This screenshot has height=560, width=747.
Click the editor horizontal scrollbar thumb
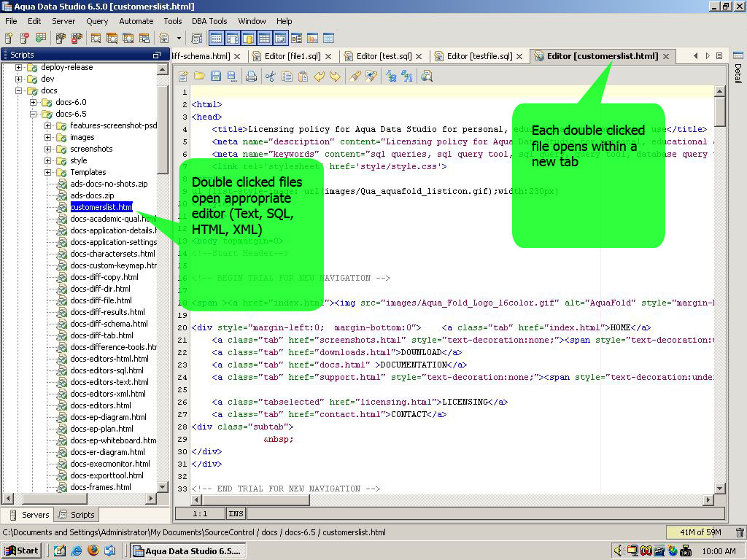click(x=256, y=499)
